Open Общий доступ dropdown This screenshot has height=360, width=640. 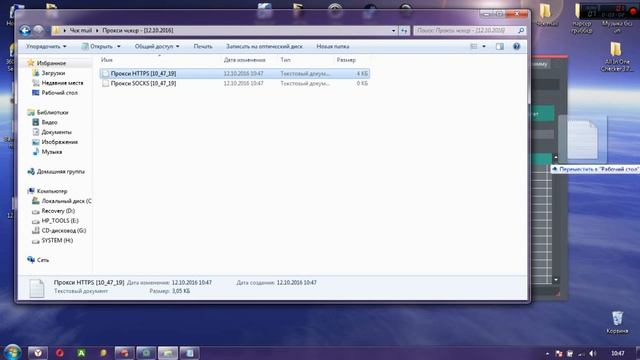(x=157, y=47)
